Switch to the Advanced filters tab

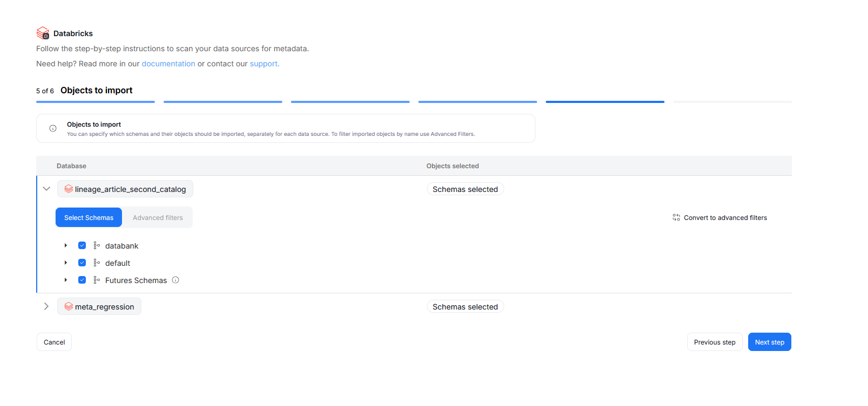point(158,217)
